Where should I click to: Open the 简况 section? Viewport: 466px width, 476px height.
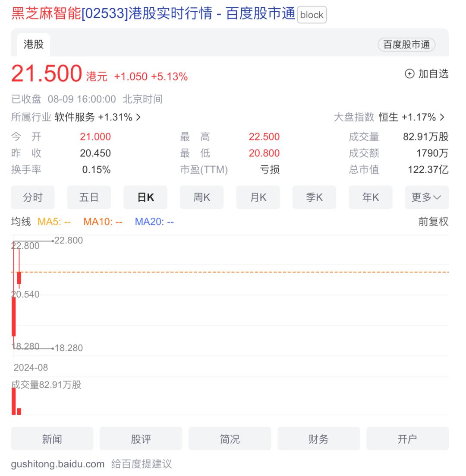tap(230, 439)
